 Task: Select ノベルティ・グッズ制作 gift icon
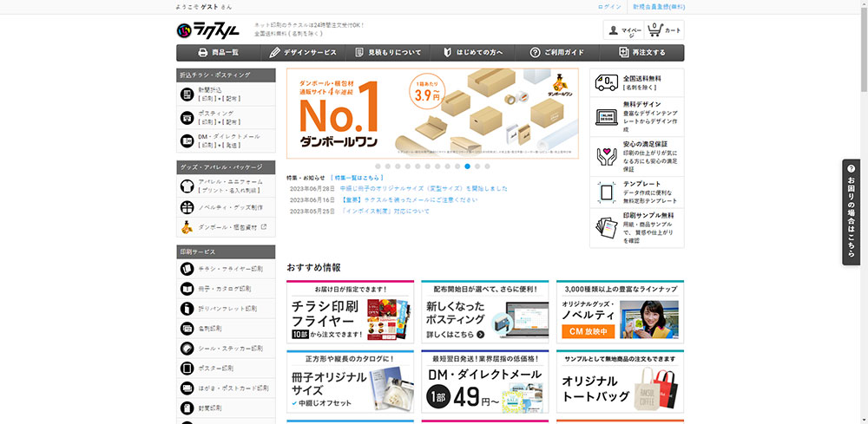click(x=187, y=207)
